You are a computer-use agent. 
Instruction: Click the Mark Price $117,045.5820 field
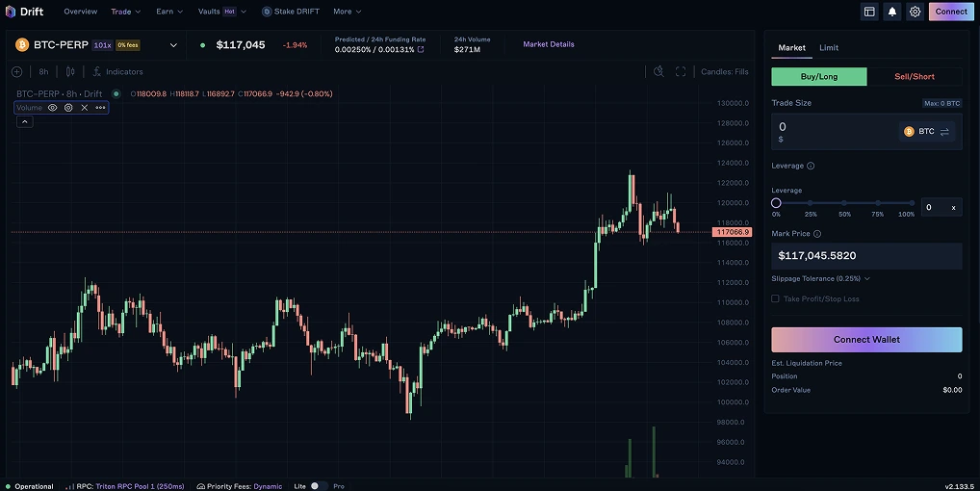pyautogui.click(x=866, y=255)
